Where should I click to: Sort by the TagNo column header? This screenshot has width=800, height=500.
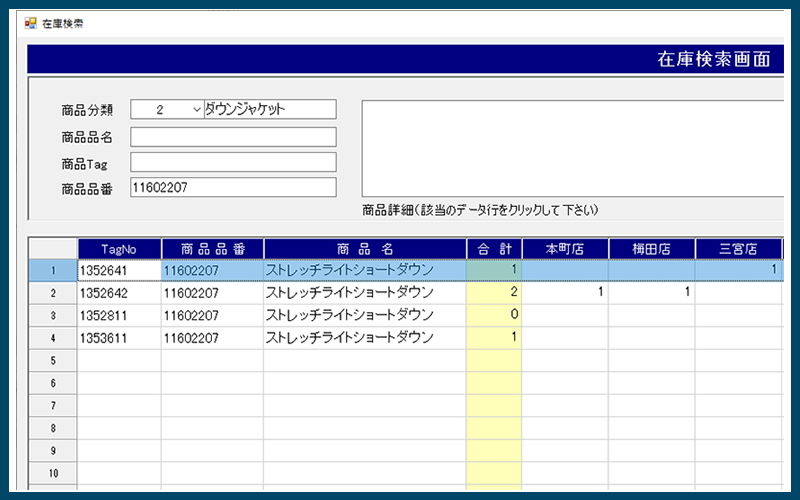[x=119, y=248]
